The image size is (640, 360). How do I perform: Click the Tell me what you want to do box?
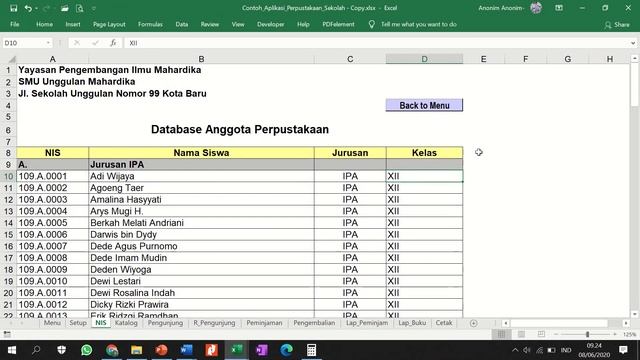[419, 24]
